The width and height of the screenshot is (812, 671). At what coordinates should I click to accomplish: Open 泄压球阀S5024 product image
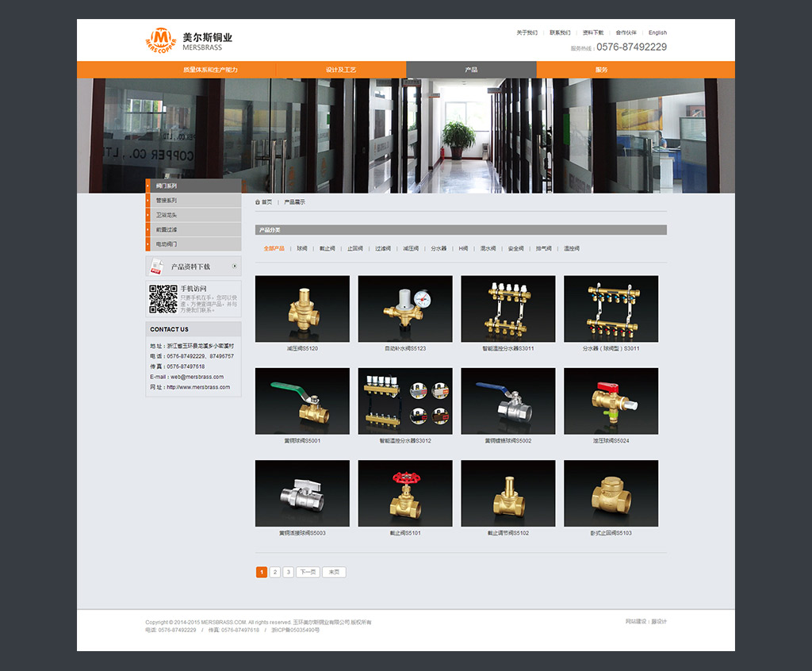click(x=611, y=401)
